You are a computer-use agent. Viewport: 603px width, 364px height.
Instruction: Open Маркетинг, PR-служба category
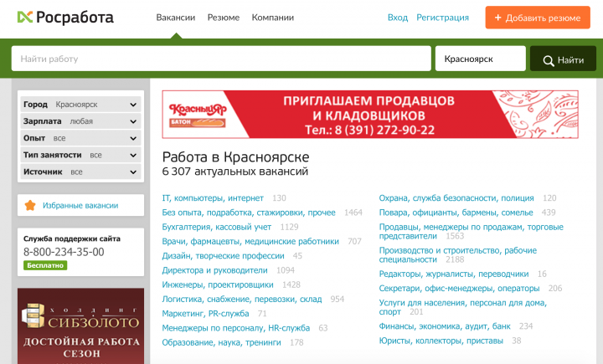(205, 314)
